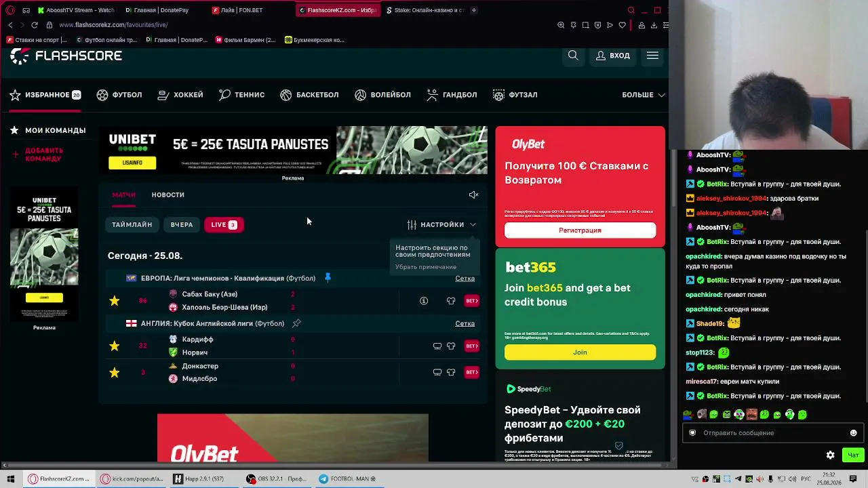Unfavorite the Кардифф vs Норвич match star
Viewport: 868px width, 488px height.
(x=114, y=346)
